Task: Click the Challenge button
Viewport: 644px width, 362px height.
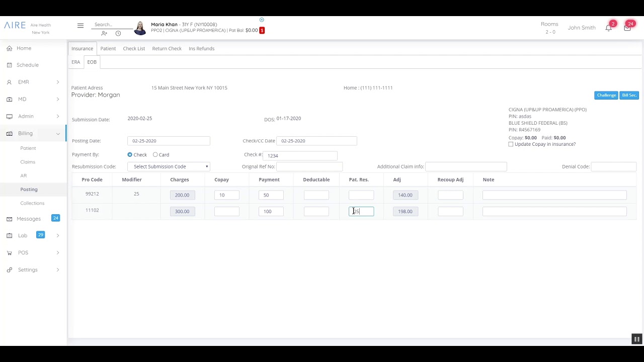Action: [x=606, y=95]
